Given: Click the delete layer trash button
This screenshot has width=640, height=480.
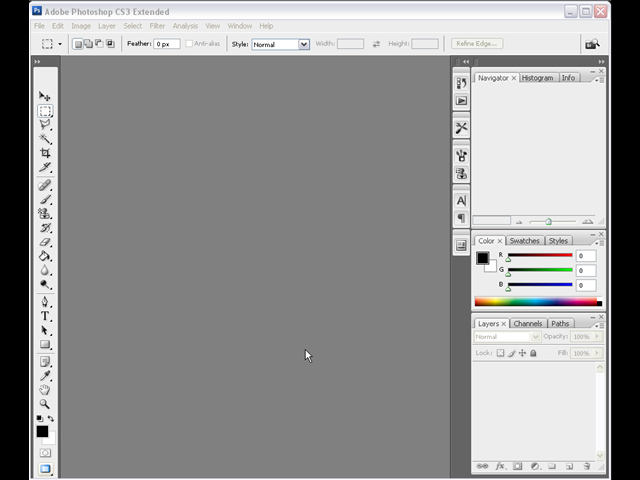Looking at the screenshot, I should point(587,466).
